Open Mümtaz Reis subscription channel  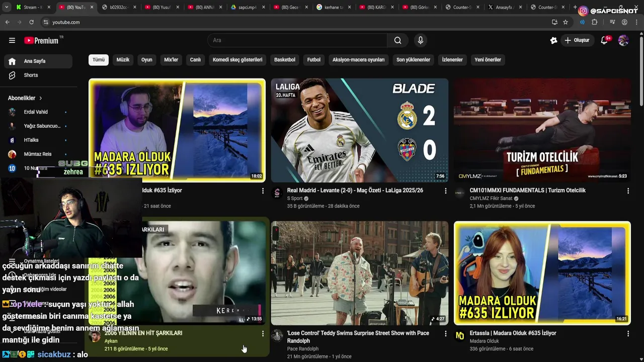(x=38, y=154)
